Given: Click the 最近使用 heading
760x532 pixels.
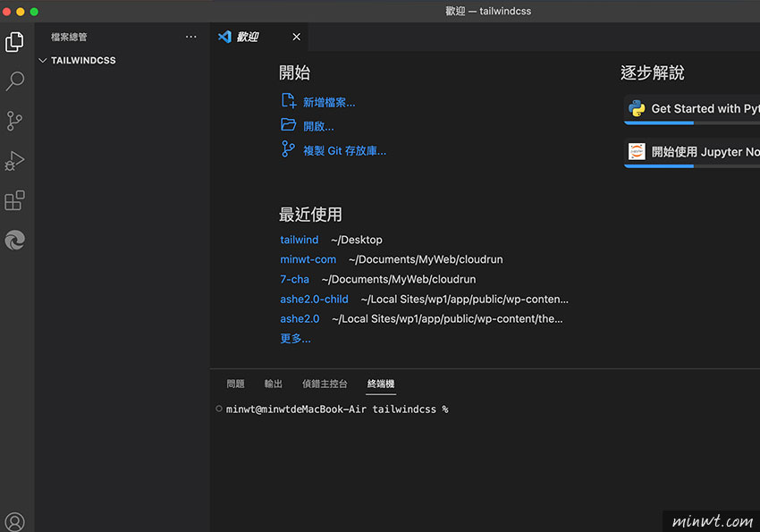Looking at the screenshot, I should [310, 215].
